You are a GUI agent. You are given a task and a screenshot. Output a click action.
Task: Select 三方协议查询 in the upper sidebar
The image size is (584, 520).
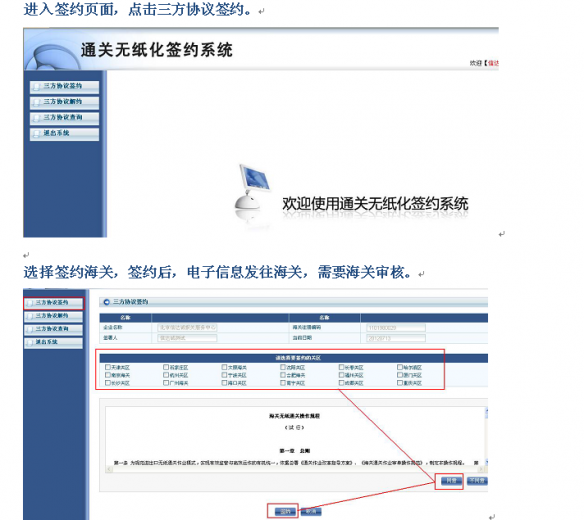[64, 118]
